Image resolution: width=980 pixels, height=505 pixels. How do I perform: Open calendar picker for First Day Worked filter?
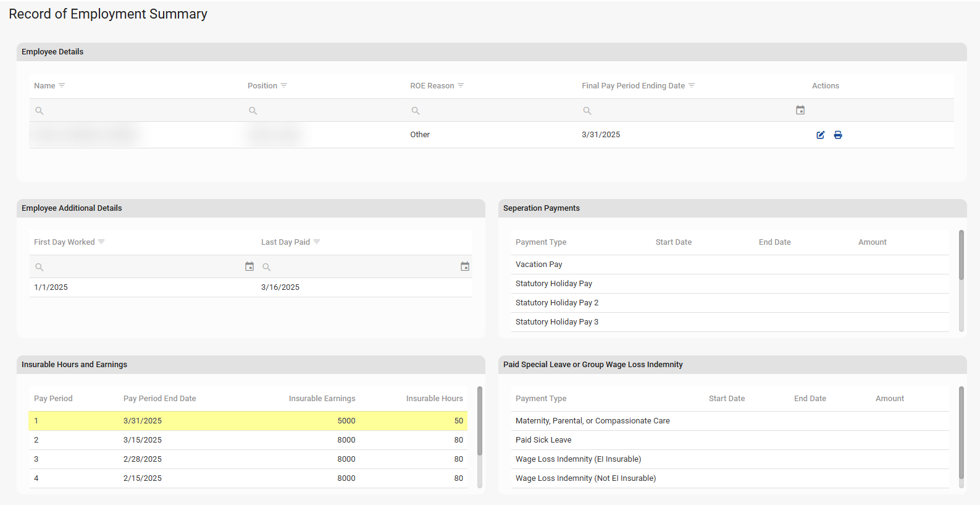point(249,266)
